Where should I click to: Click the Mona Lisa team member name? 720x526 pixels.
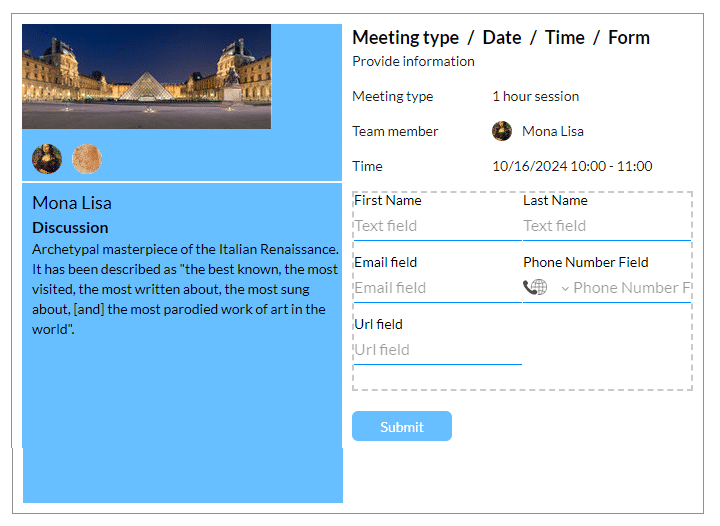tap(552, 131)
